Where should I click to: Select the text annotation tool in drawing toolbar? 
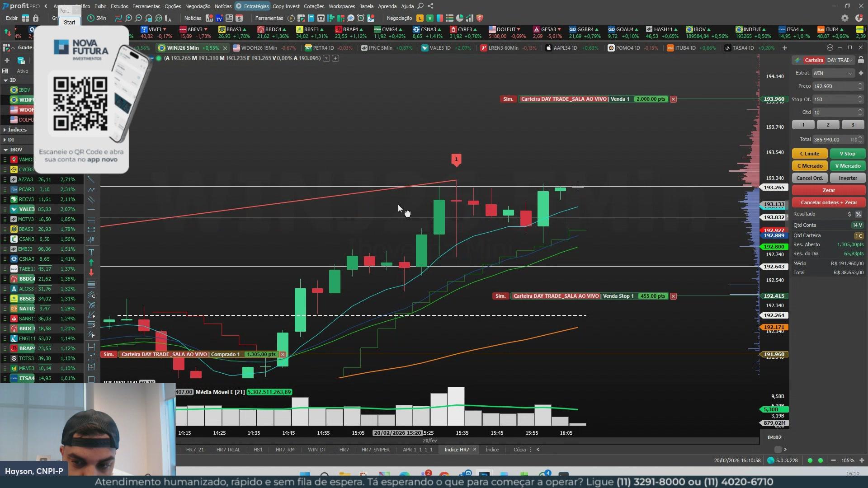[91, 252]
